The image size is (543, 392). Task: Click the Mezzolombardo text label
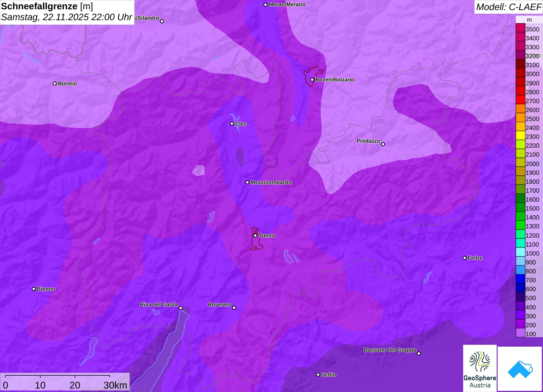pos(271,182)
